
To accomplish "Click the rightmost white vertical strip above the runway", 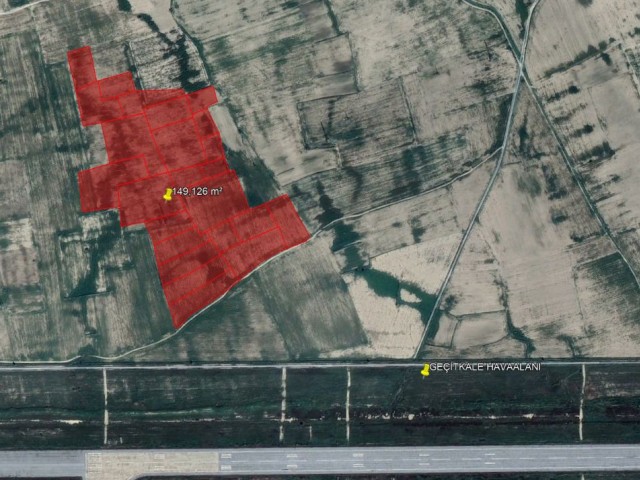I will point(582,402).
